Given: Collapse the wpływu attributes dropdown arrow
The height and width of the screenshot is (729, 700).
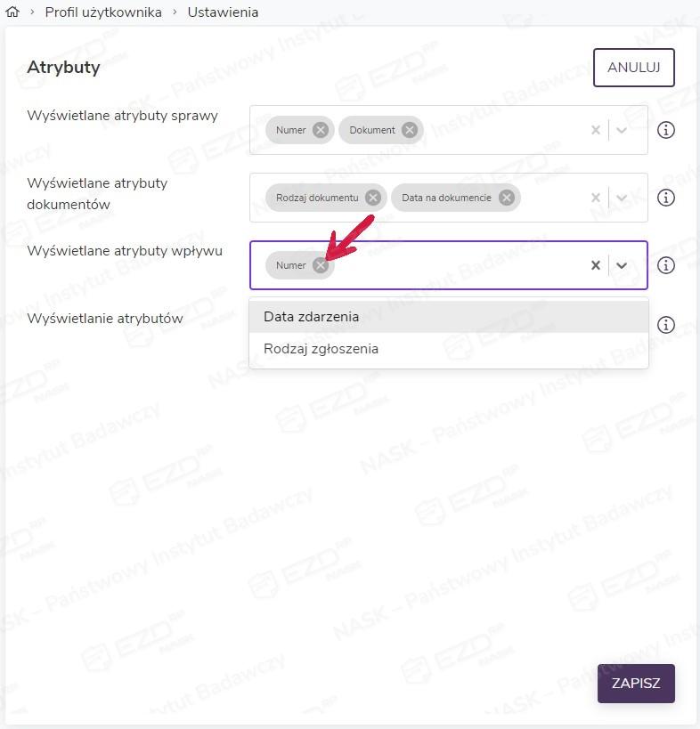Looking at the screenshot, I should (x=622, y=265).
